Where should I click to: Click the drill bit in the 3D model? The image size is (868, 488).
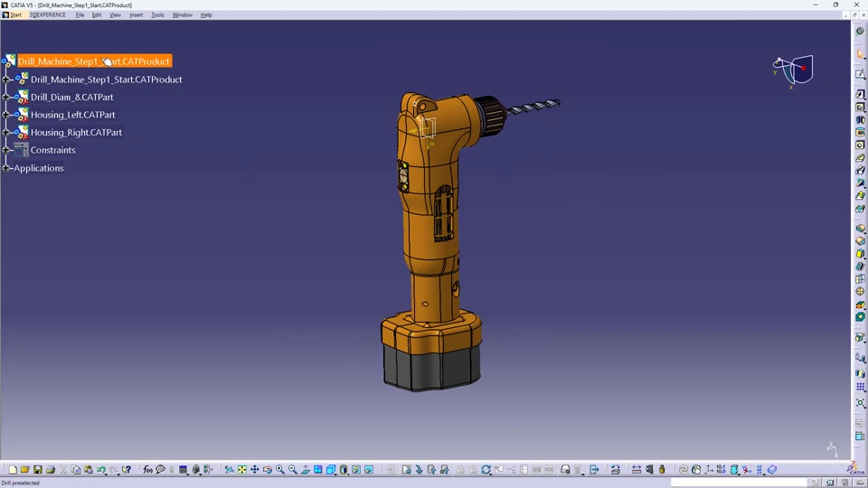tap(534, 106)
